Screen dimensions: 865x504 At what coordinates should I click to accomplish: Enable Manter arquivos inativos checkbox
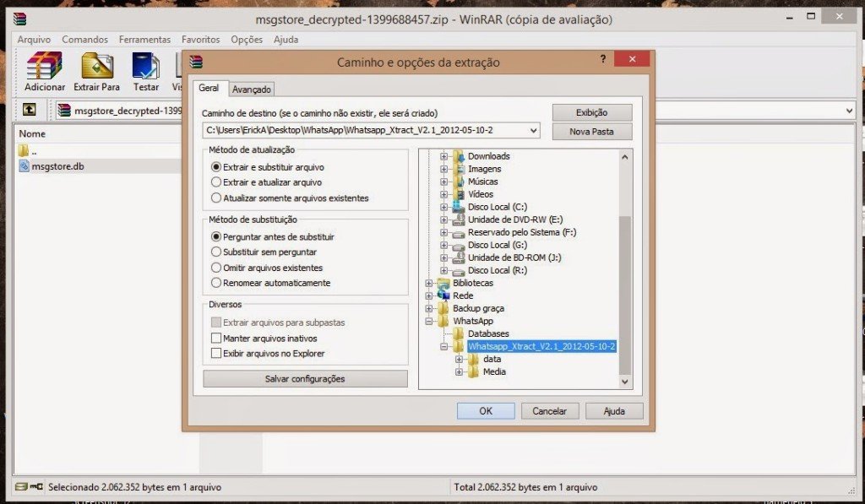216,338
